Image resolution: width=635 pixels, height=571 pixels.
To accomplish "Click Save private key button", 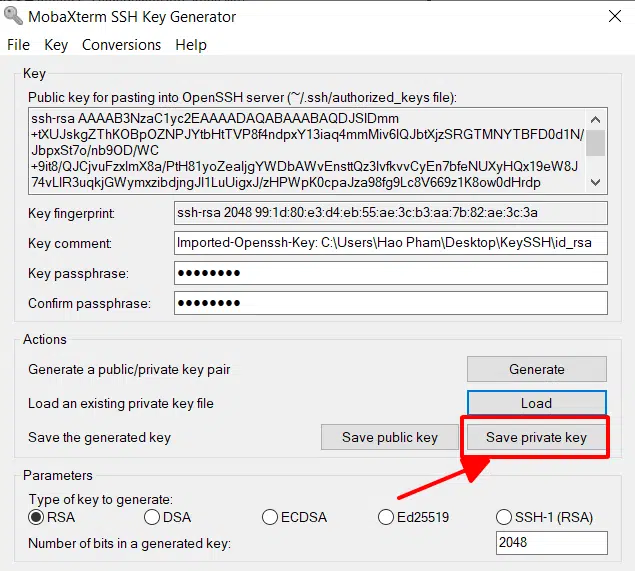I will point(536,437).
